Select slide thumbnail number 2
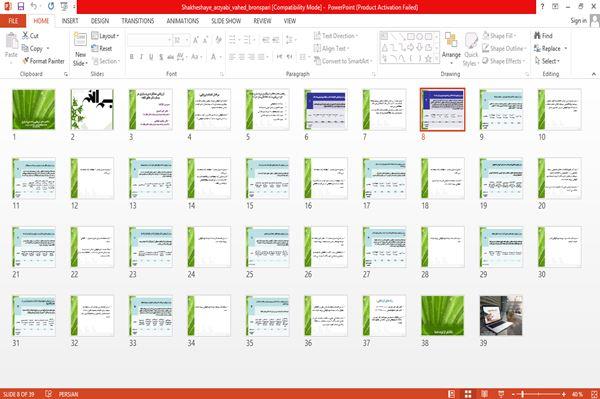 tap(92, 109)
